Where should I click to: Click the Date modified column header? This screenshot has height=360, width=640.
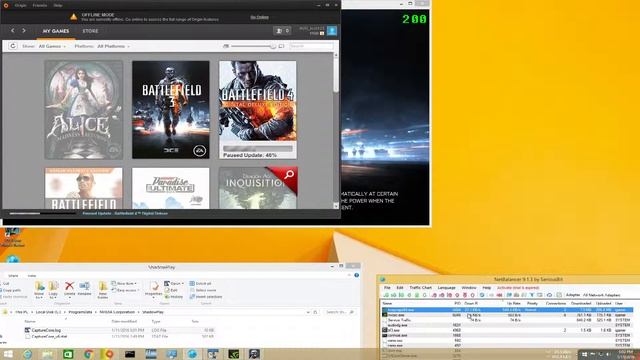coord(124,322)
